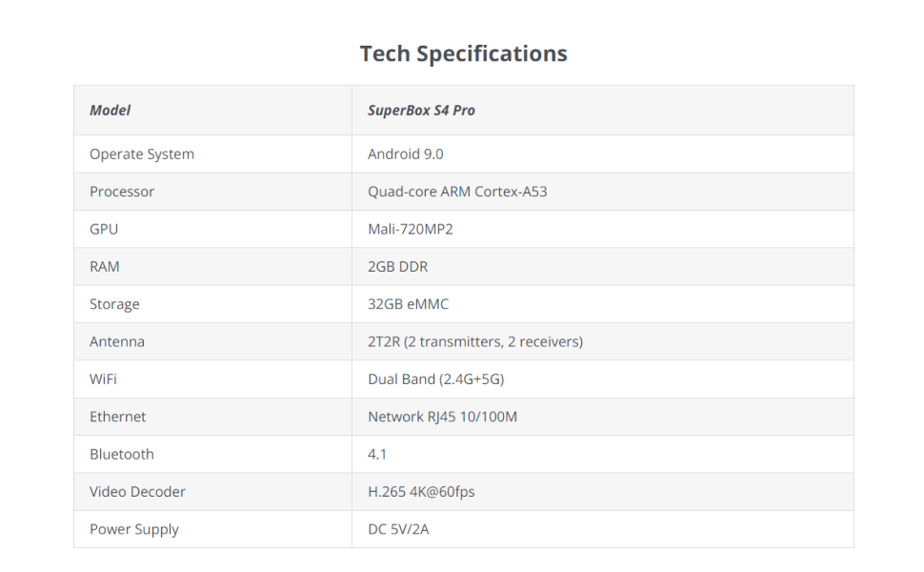Click the 32GB eMMC storage value

408,304
